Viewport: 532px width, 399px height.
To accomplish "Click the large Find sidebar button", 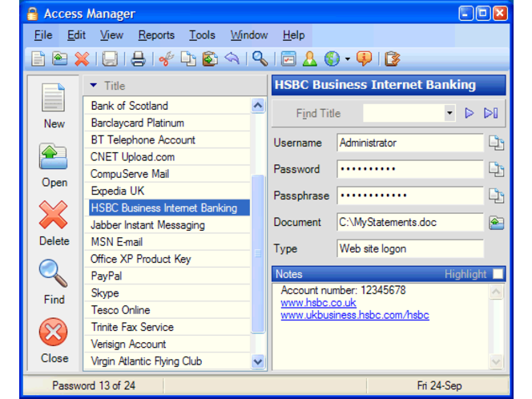I will pyautogui.click(x=54, y=282).
